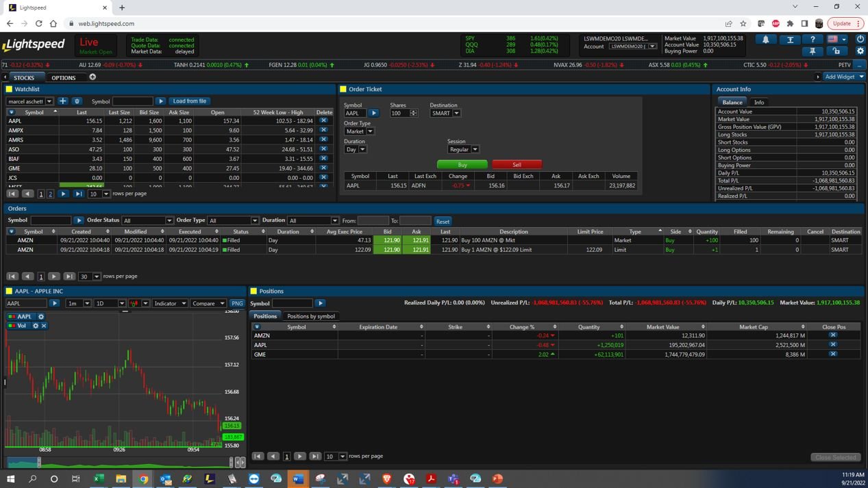Click Load from file button
Viewport: 868px width, 488px height.
(190, 101)
